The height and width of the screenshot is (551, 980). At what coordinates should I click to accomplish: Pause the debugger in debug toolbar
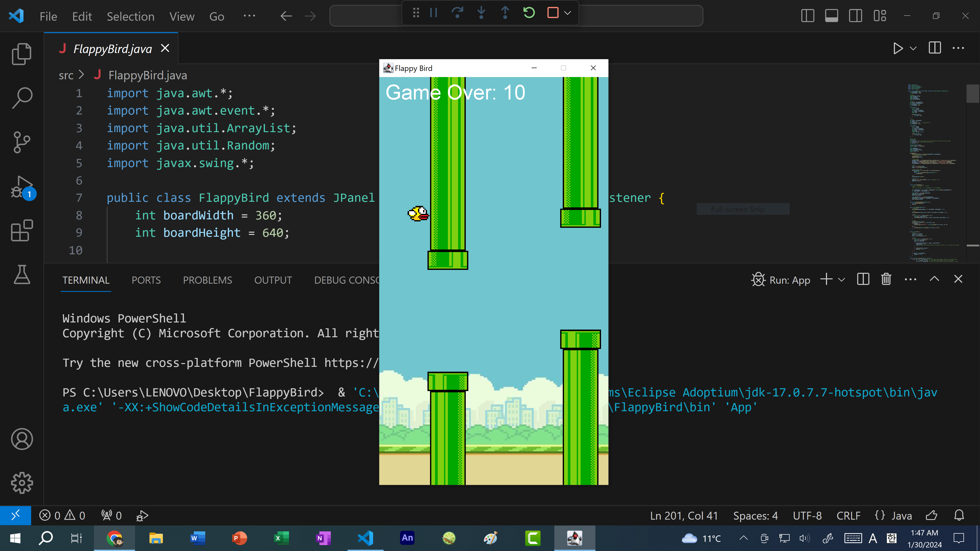tap(433, 13)
